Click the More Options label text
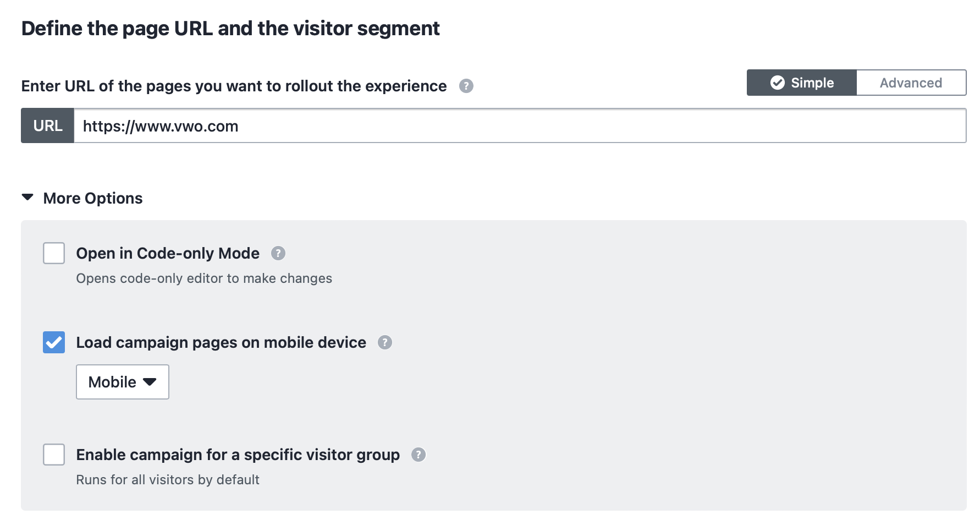This screenshot has width=980, height=525. coord(93,199)
